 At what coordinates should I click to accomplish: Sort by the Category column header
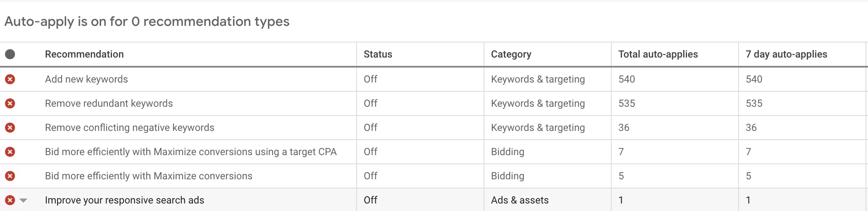click(511, 54)
